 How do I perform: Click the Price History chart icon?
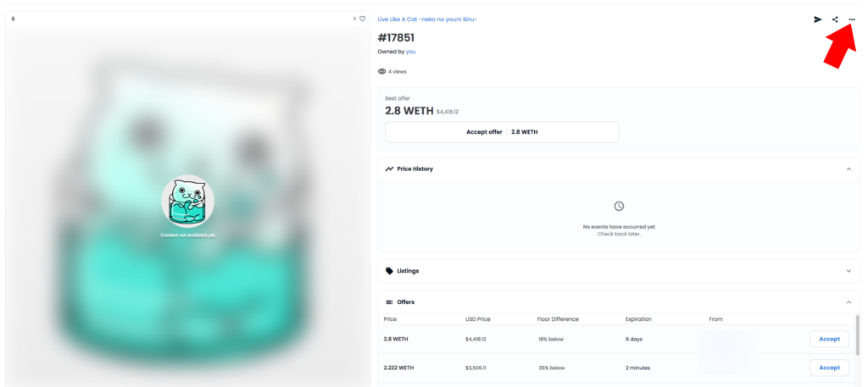pyautogui.click(x=389, y=169)
